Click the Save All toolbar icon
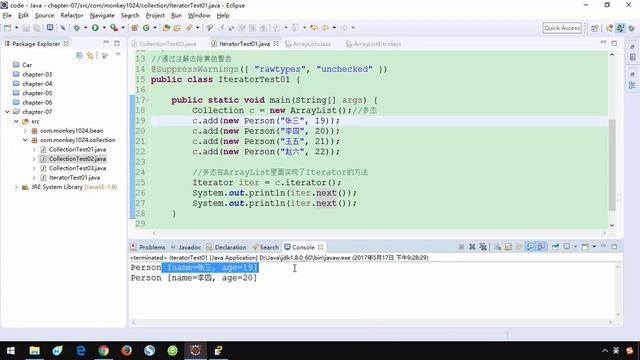The image size is (640, 360). [x=37, y=28]
